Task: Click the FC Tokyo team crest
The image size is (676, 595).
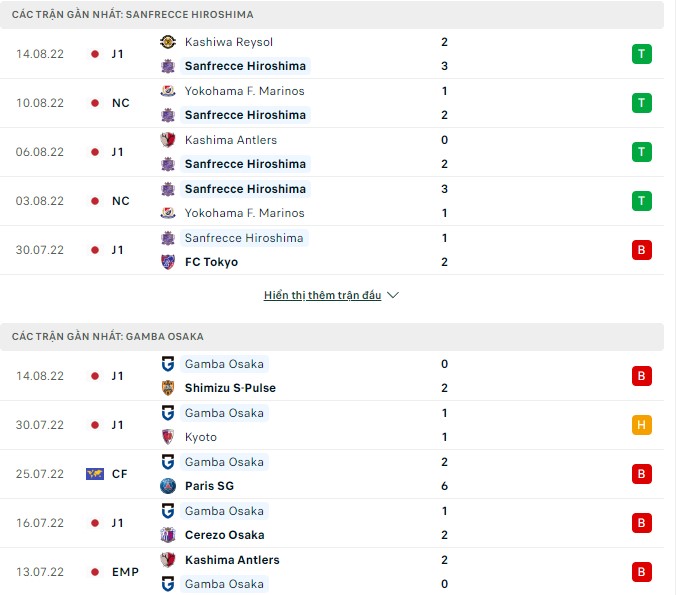Action: coord(168,262)
